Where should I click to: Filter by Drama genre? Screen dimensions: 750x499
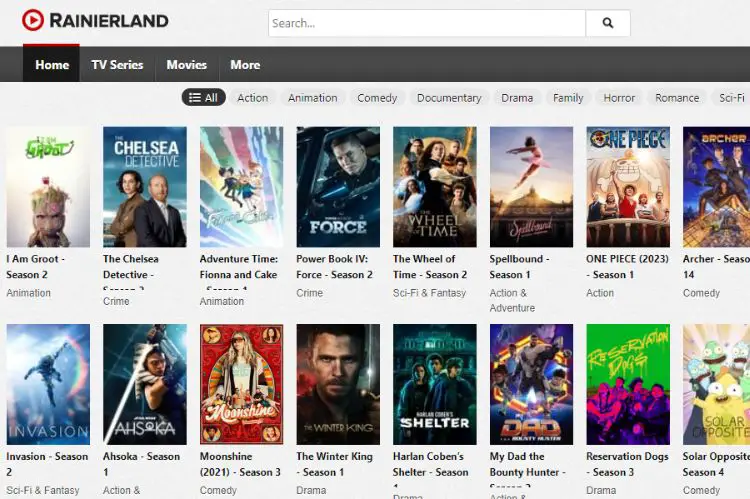[517, 98]
